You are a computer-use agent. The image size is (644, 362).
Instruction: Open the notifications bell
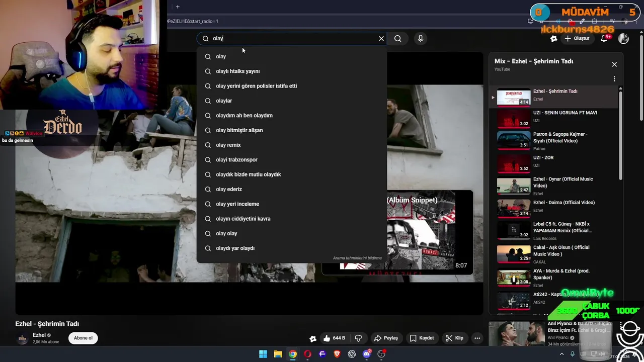[605, 38]
